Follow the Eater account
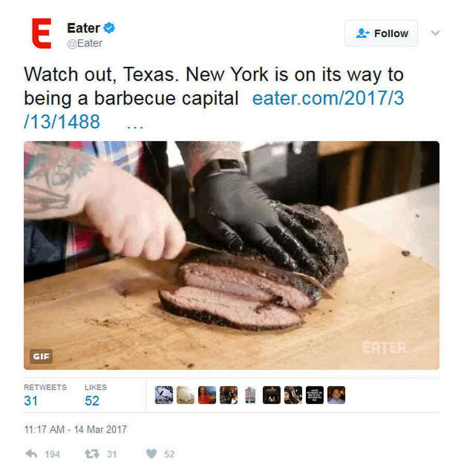Screen dimensions: 461x476 tap(381, 34)
